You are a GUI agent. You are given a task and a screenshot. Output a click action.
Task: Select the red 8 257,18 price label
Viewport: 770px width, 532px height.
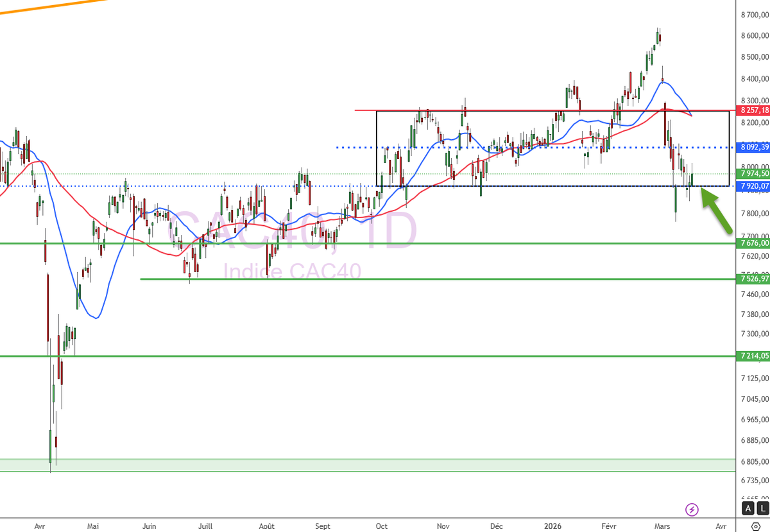coord(753,111)
